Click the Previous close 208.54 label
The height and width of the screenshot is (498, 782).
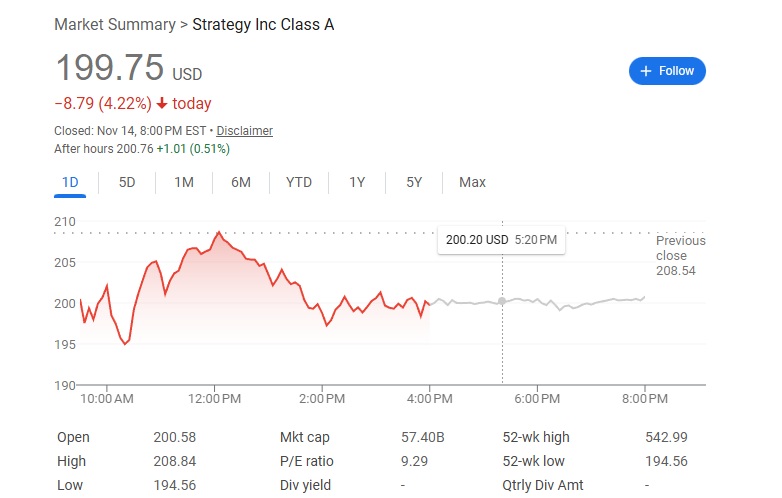coord(680,255)
